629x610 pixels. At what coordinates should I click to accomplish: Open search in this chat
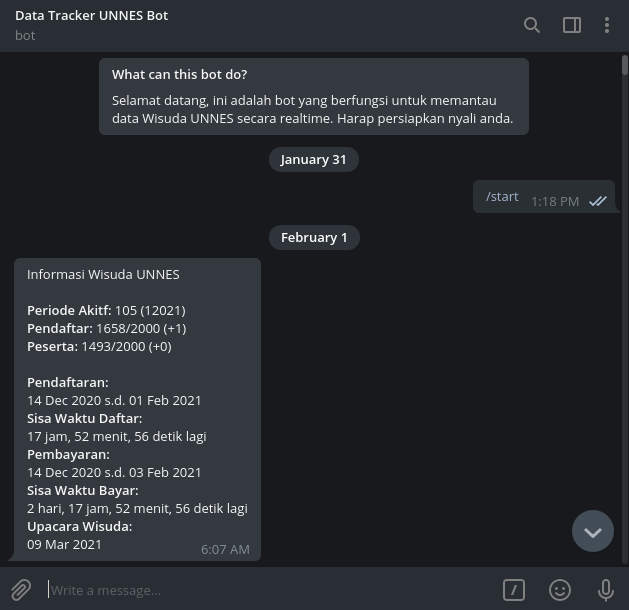(532, 25)
